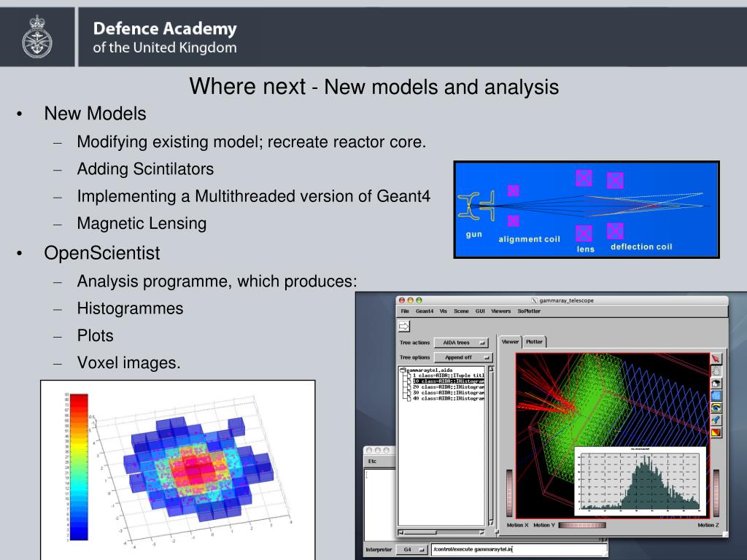The image size is (747, 560).
Task: Open the AIDA trees dropdown
Action: point(461,343)
